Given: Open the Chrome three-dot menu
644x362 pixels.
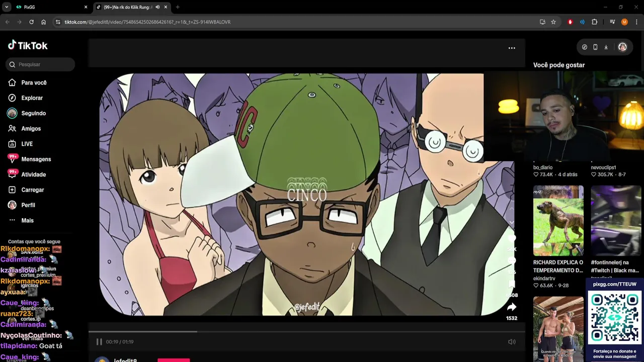Looking at the screenshot, I should tap(636, 22).
